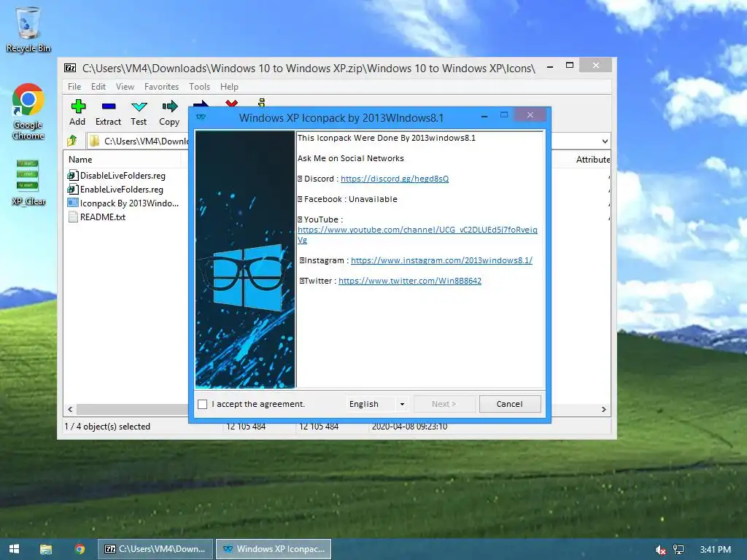This screenshot has width=747, height=560.
Task: Open the File menu
Action: pyautogui.click(x=74, y=87)
